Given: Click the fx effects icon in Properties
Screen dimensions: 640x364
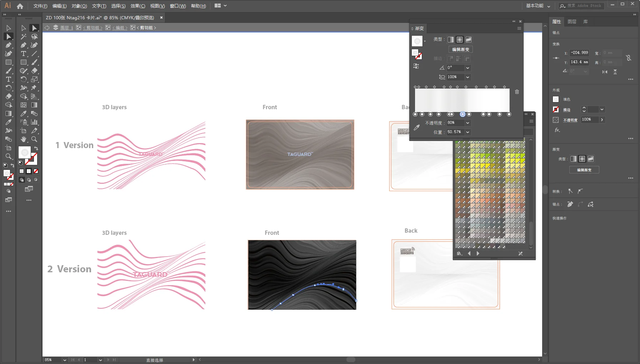Looking at the screenshot, I should [x=557, y=130].
